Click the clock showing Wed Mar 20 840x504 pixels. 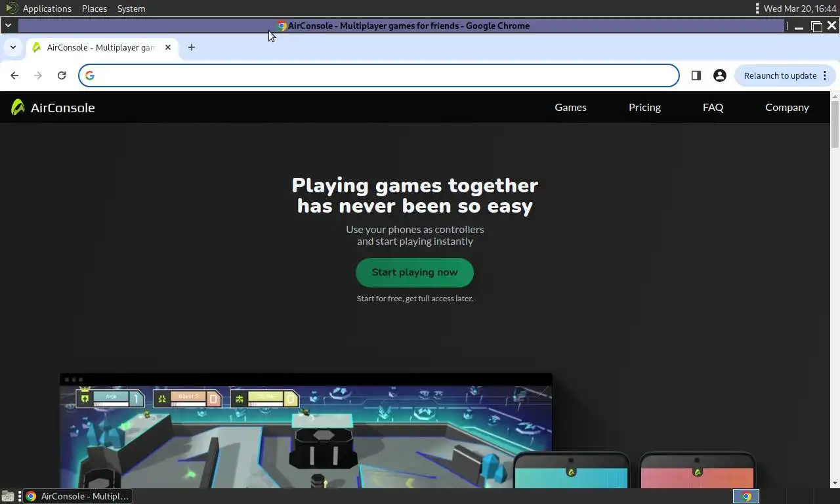coord(800,9)
